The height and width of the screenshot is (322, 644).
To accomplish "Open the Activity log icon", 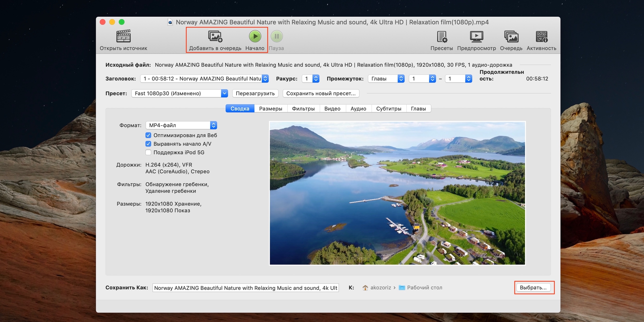I will point(541,37).
